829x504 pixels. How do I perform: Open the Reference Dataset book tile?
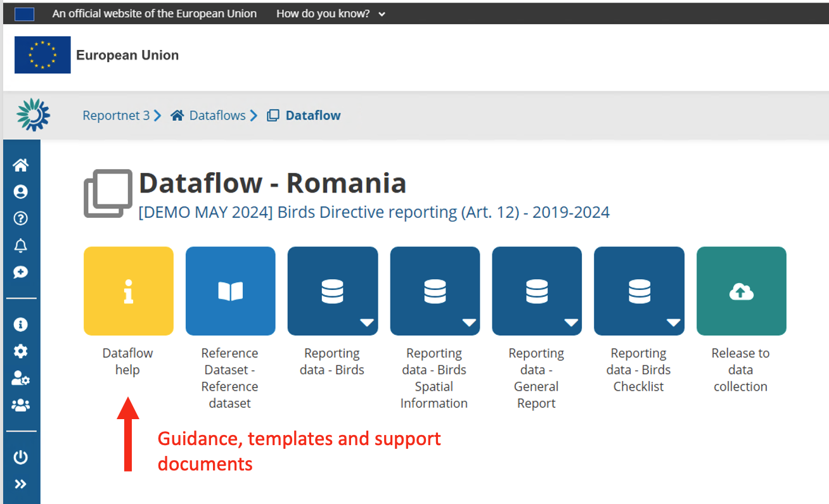230,291
